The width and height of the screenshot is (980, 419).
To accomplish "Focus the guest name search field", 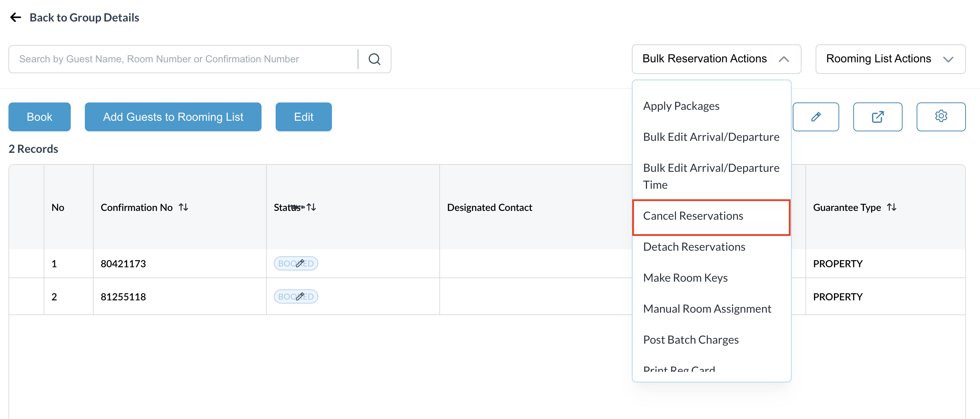I will click(x=183, y=59).
